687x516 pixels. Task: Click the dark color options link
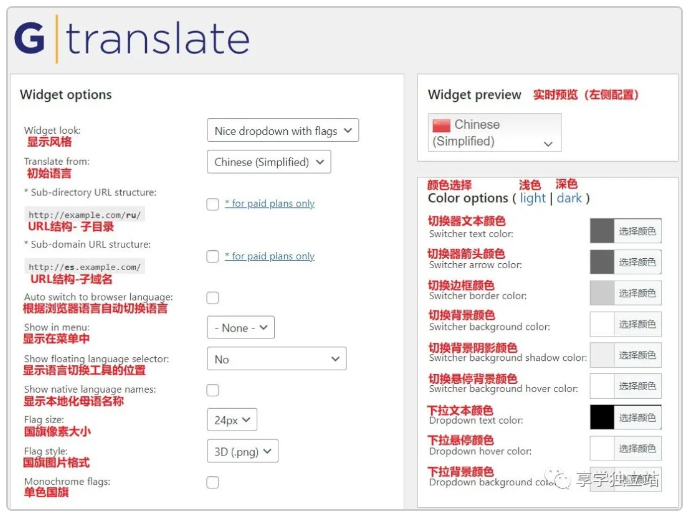tap(569, 198)
